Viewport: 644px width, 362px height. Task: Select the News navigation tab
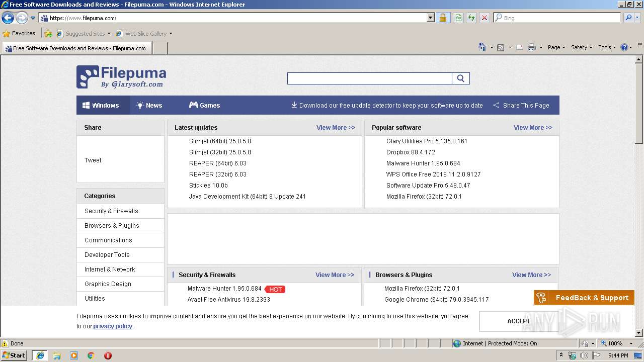[149, 105]
